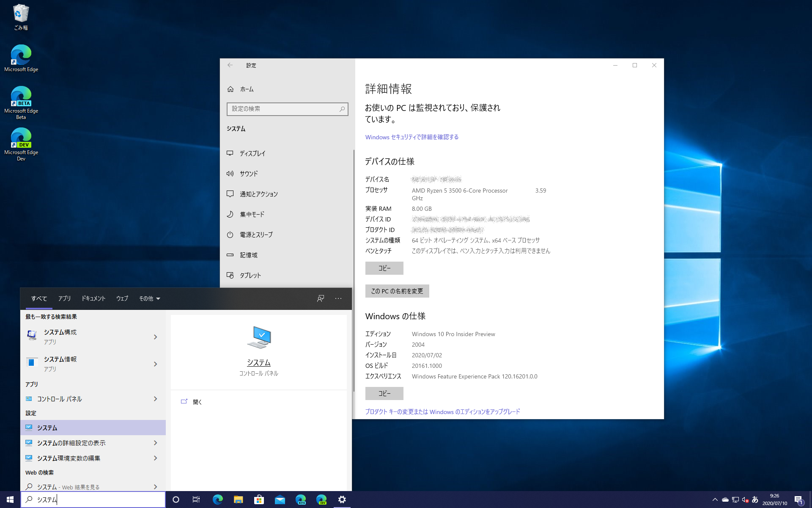Expand arrow next to Web 結果を見る

(156, 487)
